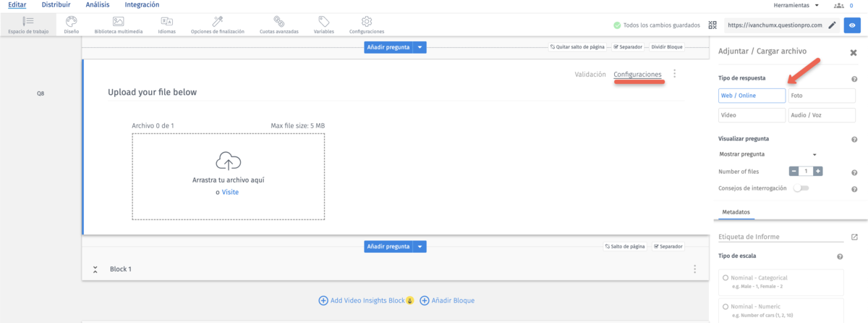Click the Visite link in upload area
This screenshot has height=323, width=868.
tap(230, 192)
